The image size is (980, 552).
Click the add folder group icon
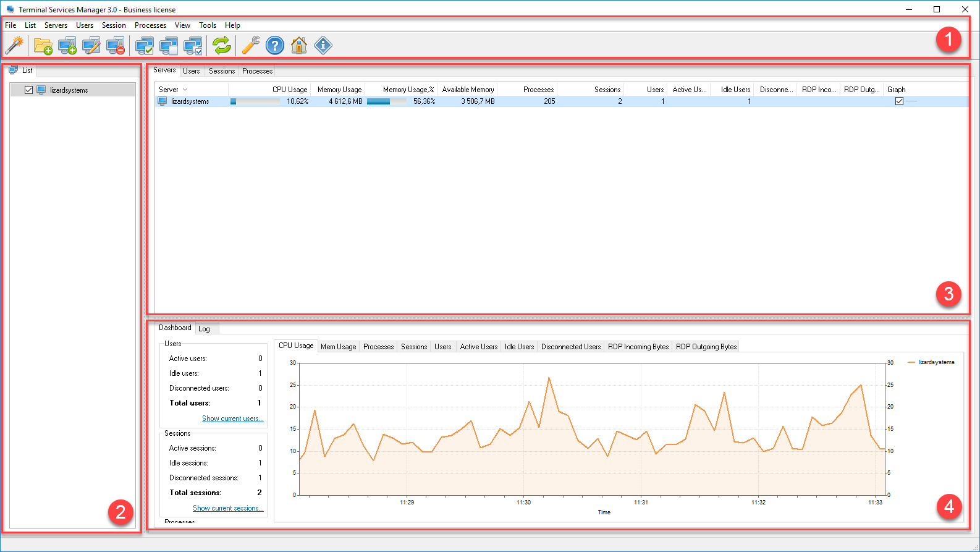point(43,45)
